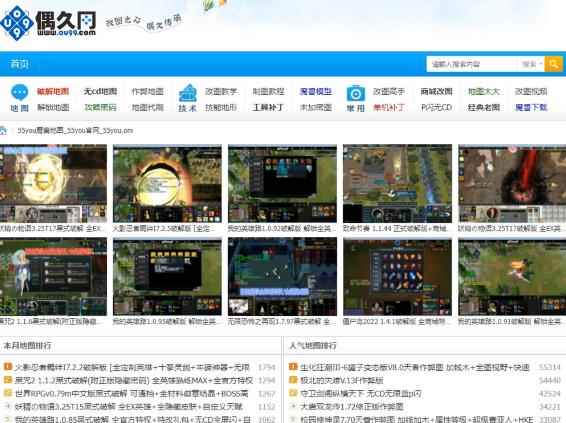Image resolution: width=566 pixels, height=423 pixels.
Task: Open the 经典老图 link
Action: point(484,107)
